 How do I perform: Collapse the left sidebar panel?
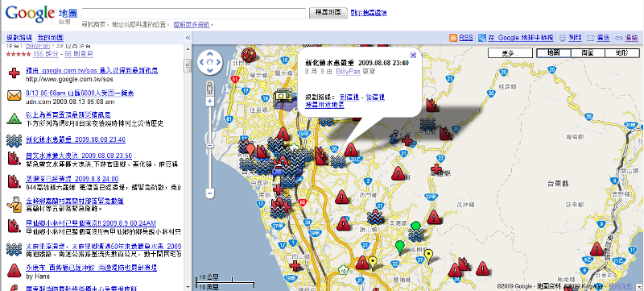pyautogui.click(x=188, y=37)
